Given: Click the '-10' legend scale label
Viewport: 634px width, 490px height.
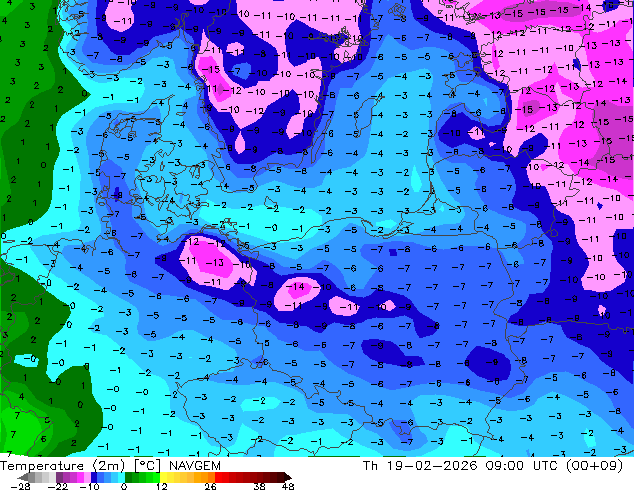Looking at the screenshot, I should coord(89,486).
